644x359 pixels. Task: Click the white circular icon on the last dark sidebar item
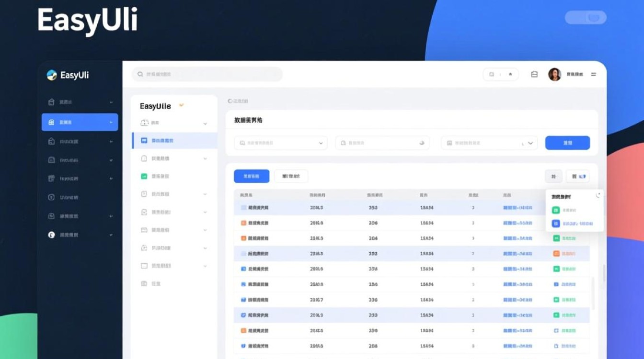click(x=52, y=235)
